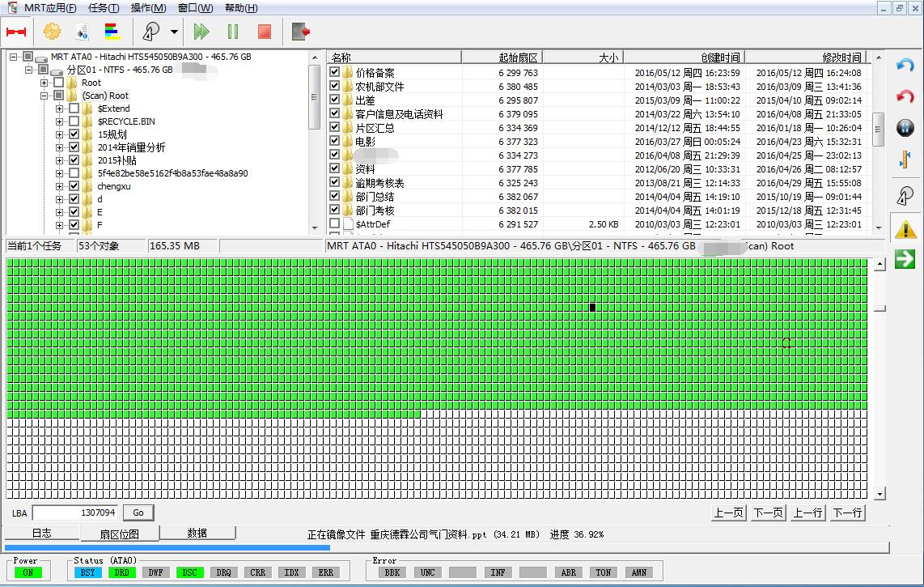
Task: Click the 下一页 button
Action: click(x=768, y=513)
